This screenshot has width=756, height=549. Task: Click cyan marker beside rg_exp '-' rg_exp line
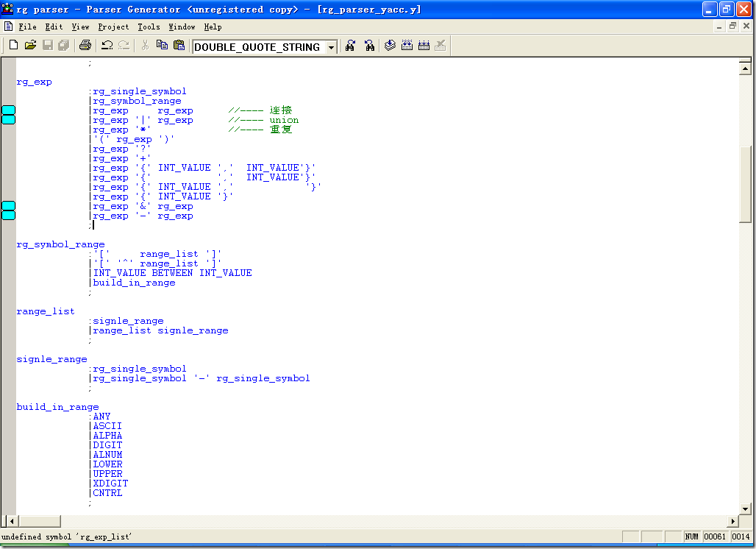click(x=9, y=215)
